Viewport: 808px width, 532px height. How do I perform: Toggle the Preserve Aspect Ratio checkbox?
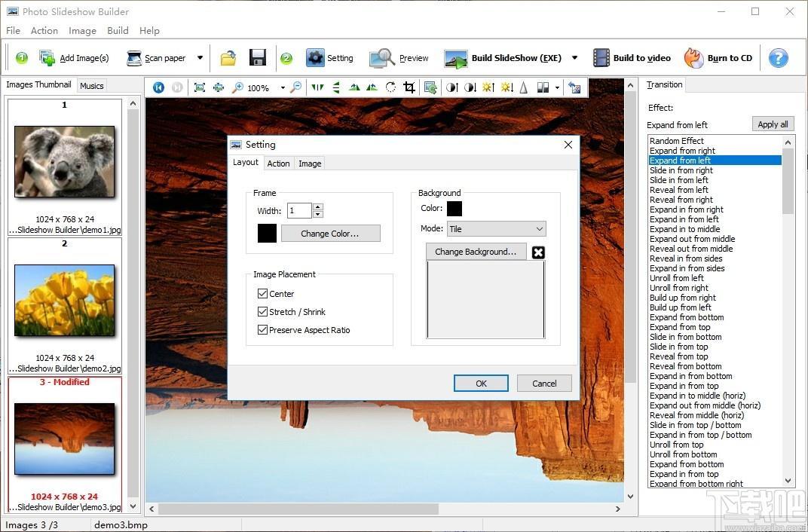coord(262,329)
